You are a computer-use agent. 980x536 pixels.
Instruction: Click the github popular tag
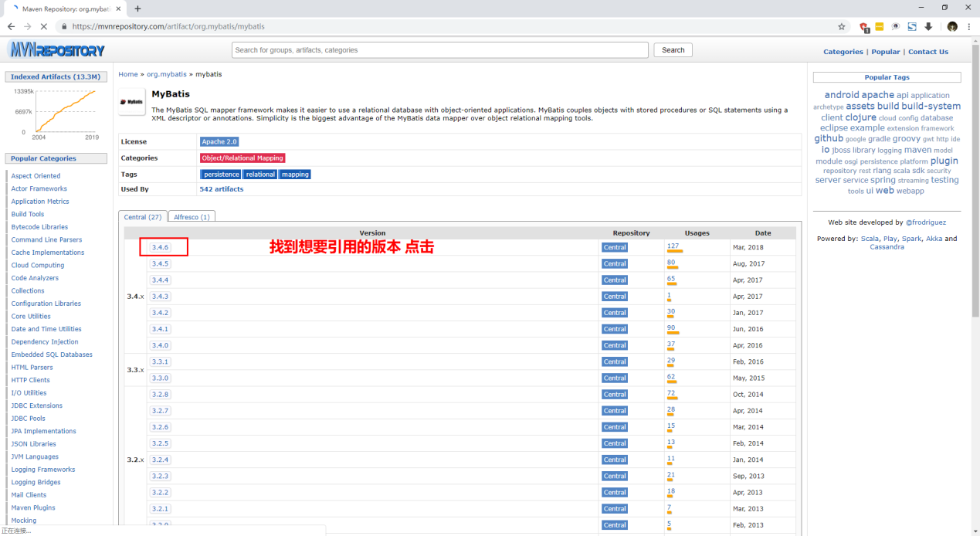point(829,138)
